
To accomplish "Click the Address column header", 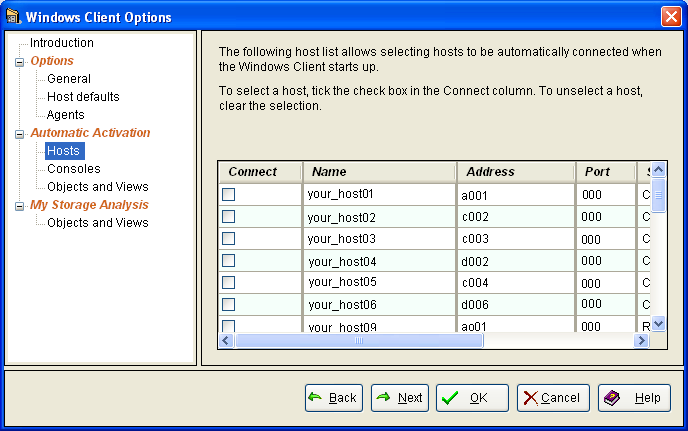I will coord(516,171).
